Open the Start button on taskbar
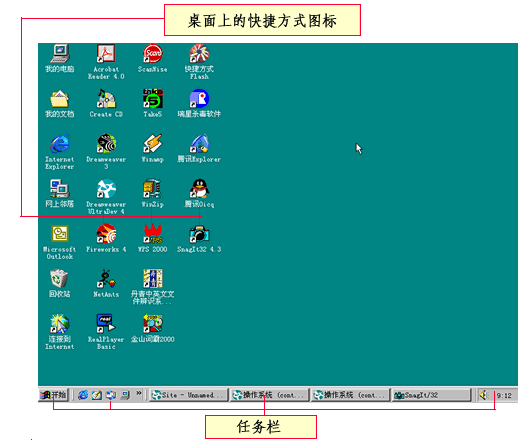 point(53,395)
